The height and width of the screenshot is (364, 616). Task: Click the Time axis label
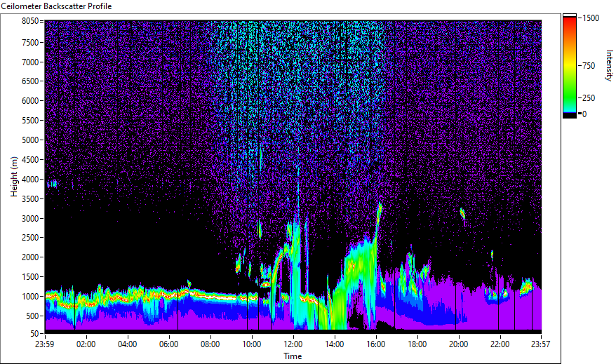coord(293,356)
